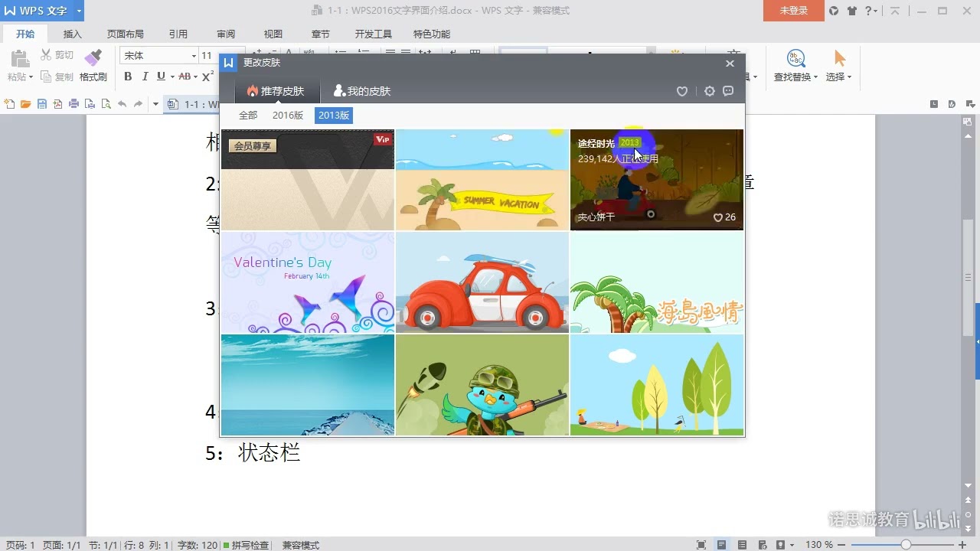Open the underline style dropdown arrow
Viewport: 980px width, 551px height.
click(x=171, y=77)
